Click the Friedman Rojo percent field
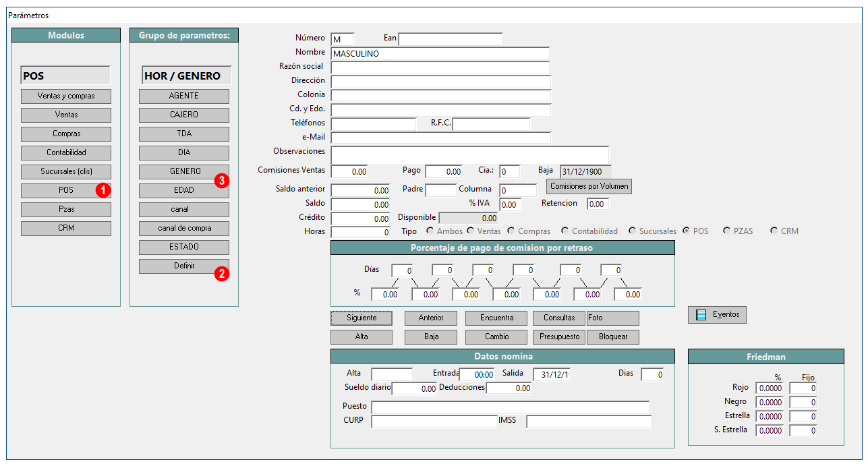 click(770, 388)
